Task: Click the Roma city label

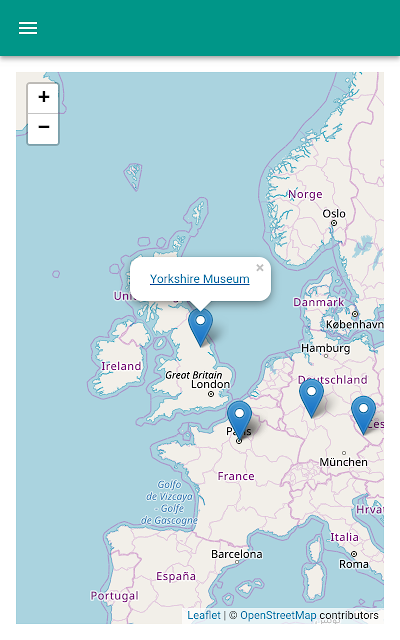Action: 354,564
